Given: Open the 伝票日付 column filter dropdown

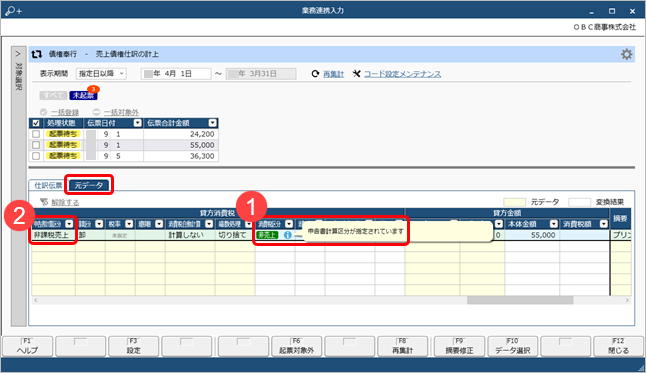Looking at the screenshot, I should [138, 123].
